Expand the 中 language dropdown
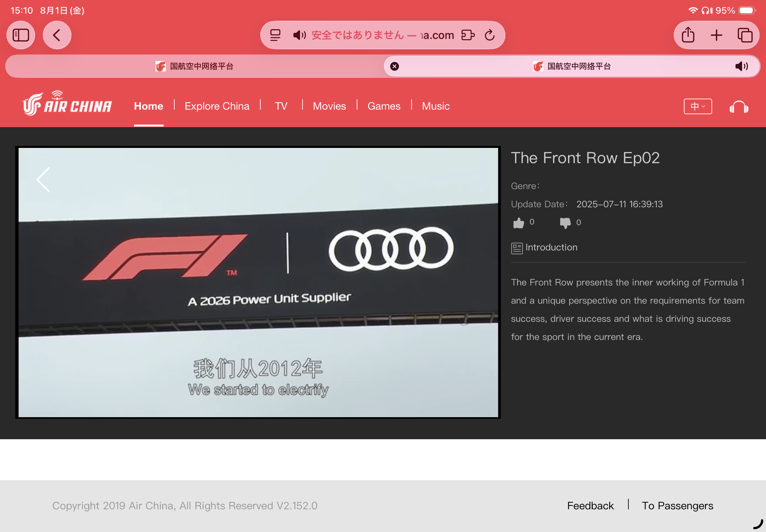The image size is (766, 532). pos(698,106)
